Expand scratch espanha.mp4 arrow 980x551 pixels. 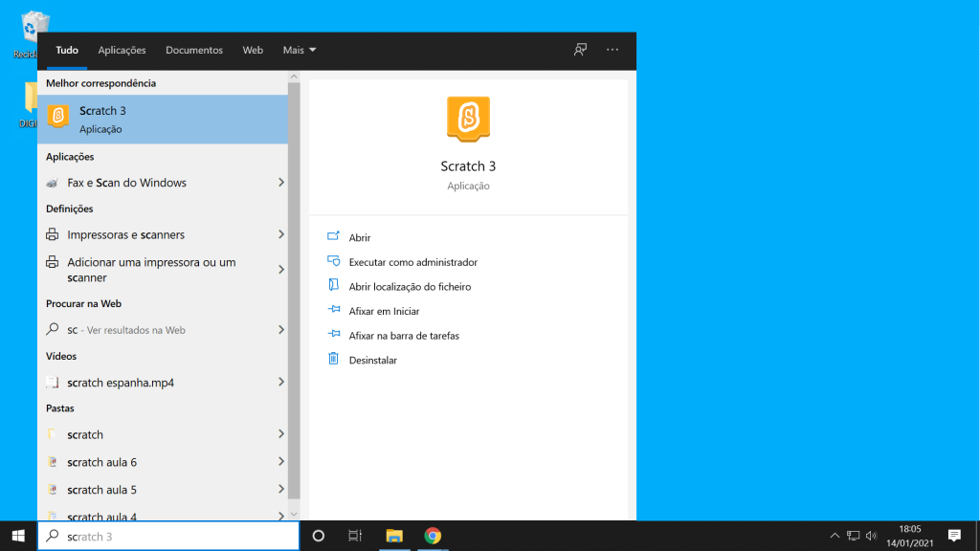(281, 382)
